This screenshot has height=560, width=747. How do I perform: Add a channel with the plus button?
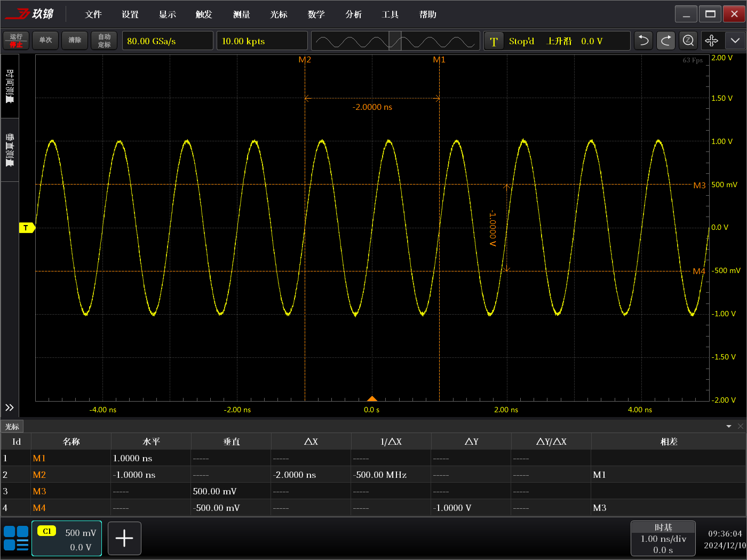(x=124, y=538)
